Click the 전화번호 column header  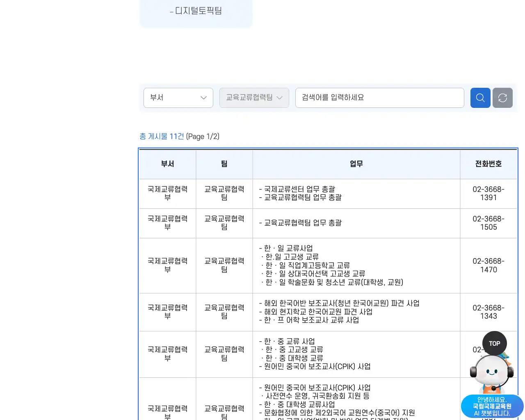point(488,164)
